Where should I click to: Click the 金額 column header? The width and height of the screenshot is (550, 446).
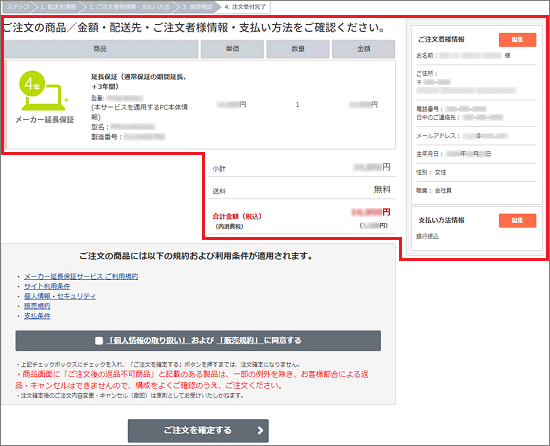tap(363, 49)
